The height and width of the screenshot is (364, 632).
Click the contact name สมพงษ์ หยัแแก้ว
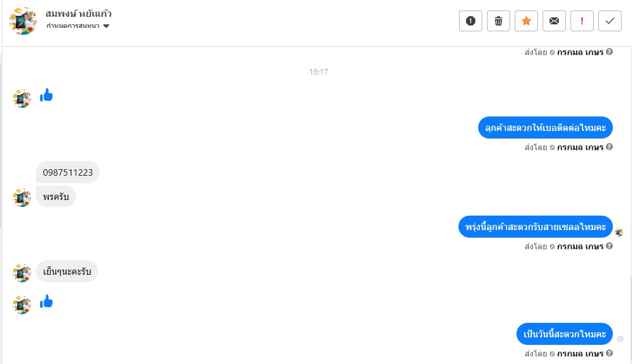click(78, 14)
